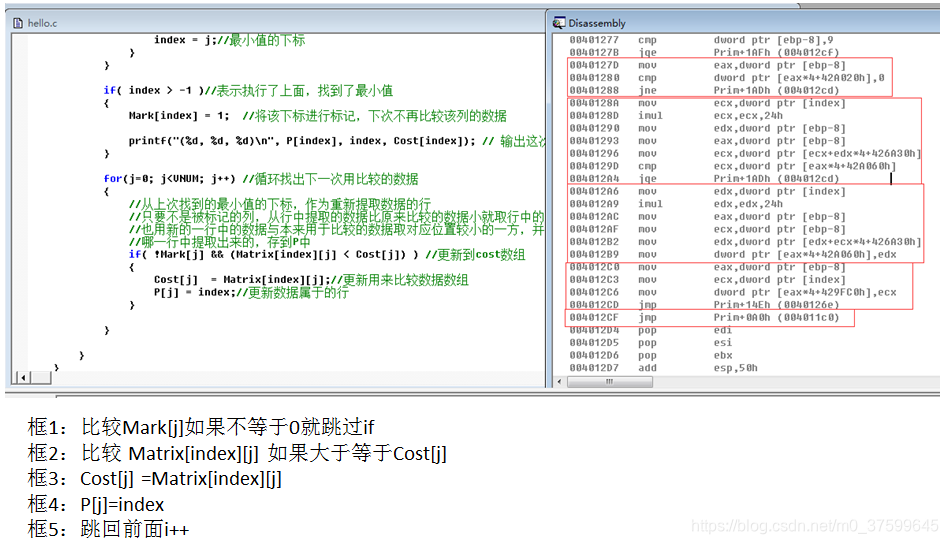The width and height of the screenshot is (948, 544).
Task: Click the 'P[j] = index;' line
Action: (x=251, y=293)
